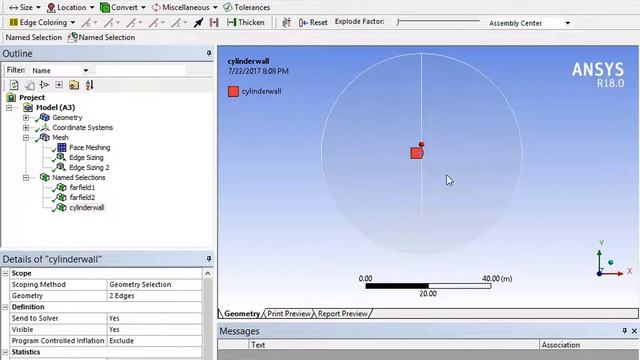Click the folder icon in Outline toolbar
Viewport: 640px width, 360px height.
pyautogui.click(x=74, y=85)
